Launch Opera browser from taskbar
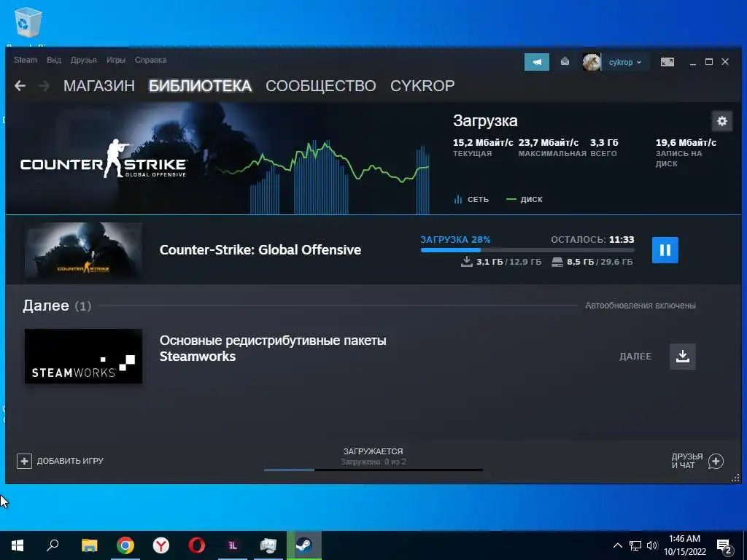This screenshot has width=747, height=560. click(x=197, y=545)
